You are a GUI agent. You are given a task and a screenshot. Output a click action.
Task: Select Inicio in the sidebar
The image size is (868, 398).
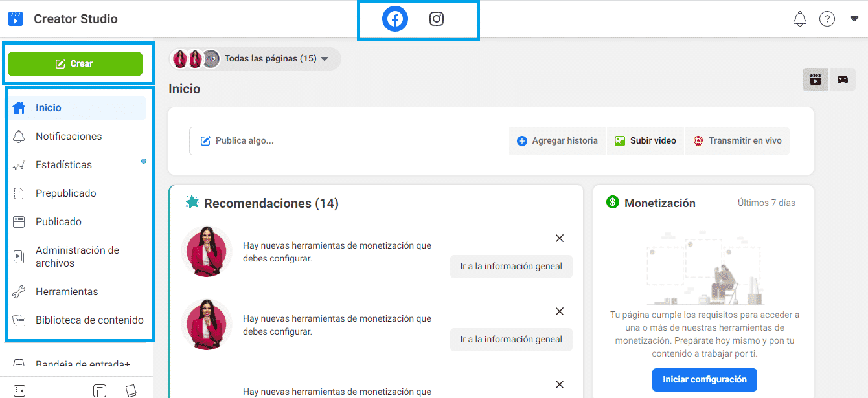coord(78,108)
